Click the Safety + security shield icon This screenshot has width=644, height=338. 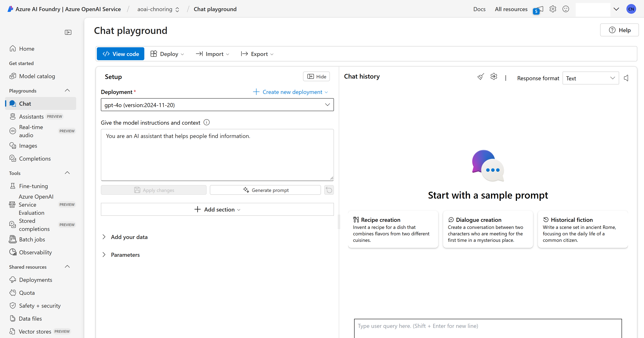pos(13,305)
